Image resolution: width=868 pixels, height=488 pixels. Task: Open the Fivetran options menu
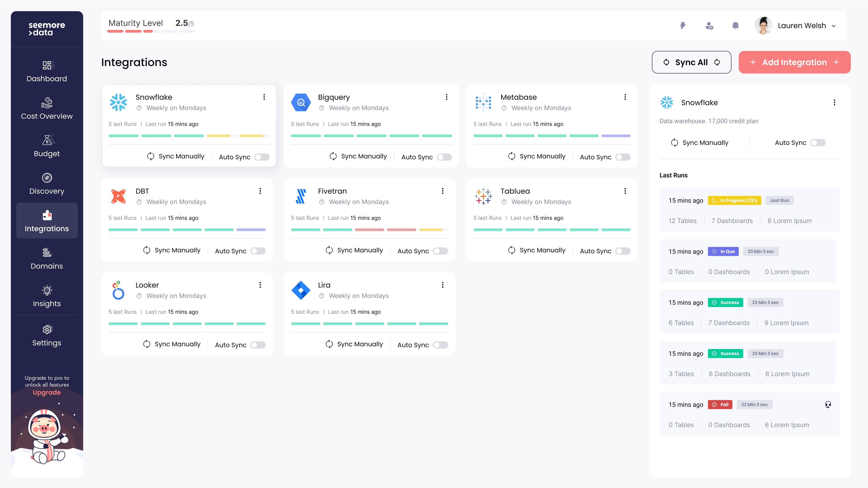point(442,191)
